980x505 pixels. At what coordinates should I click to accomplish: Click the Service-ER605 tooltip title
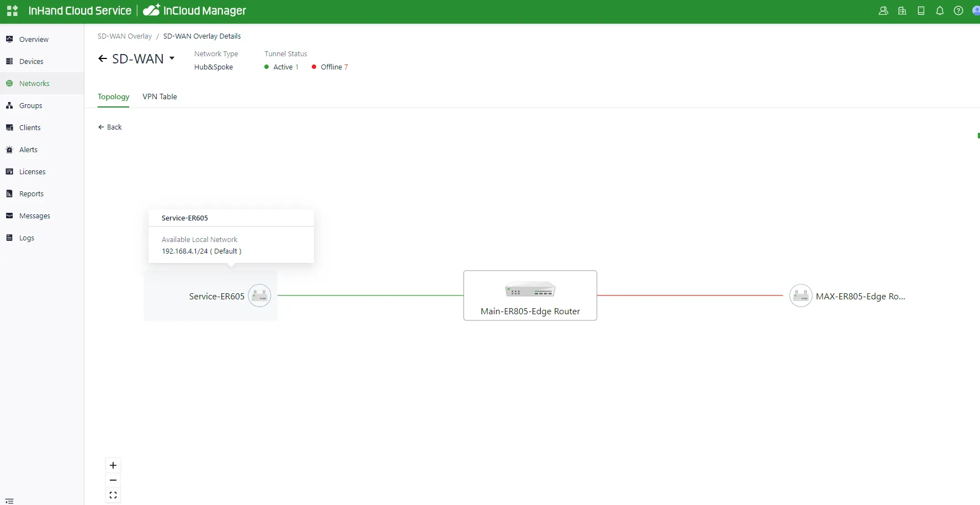pos(185,218)
